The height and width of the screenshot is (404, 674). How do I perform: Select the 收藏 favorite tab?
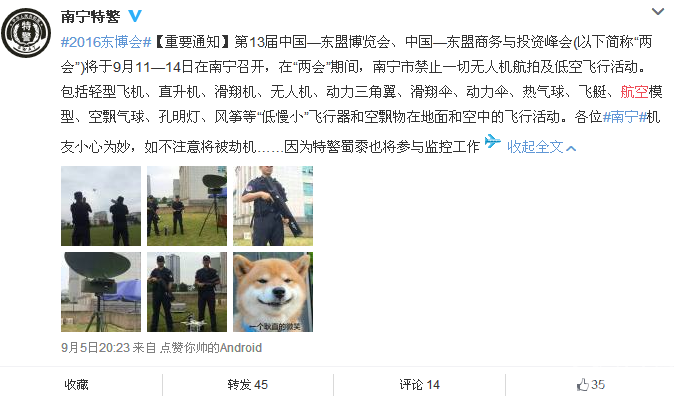pyautogui.click(x=77, y=385)
